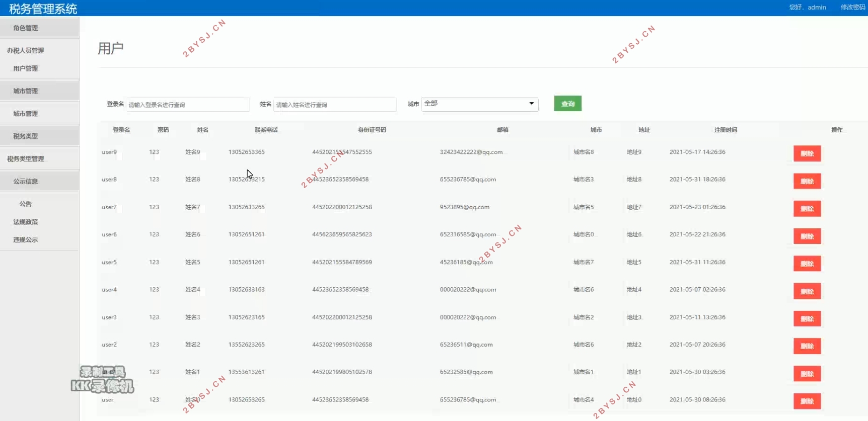The width and height of the screenshot is (868, 421).
Task: Select the user9 login name cell
Action: [x=109, y=152]
